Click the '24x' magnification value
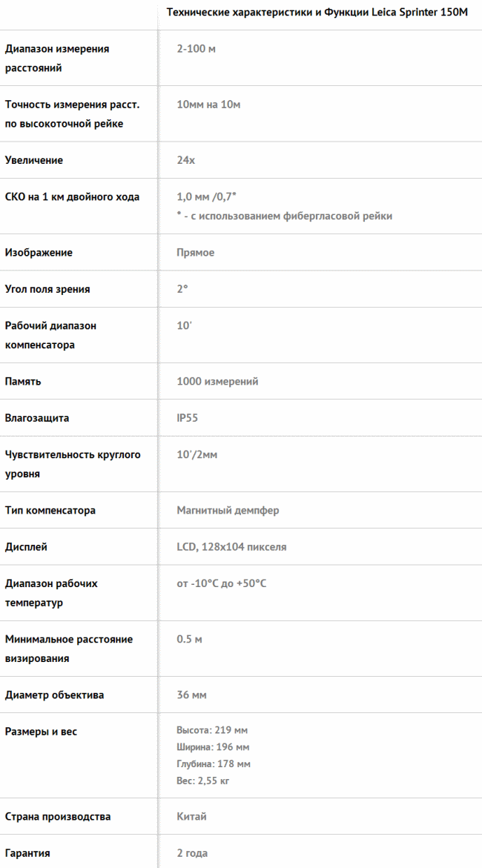Viewport: 482px width, 868px height. coord(185,160)
